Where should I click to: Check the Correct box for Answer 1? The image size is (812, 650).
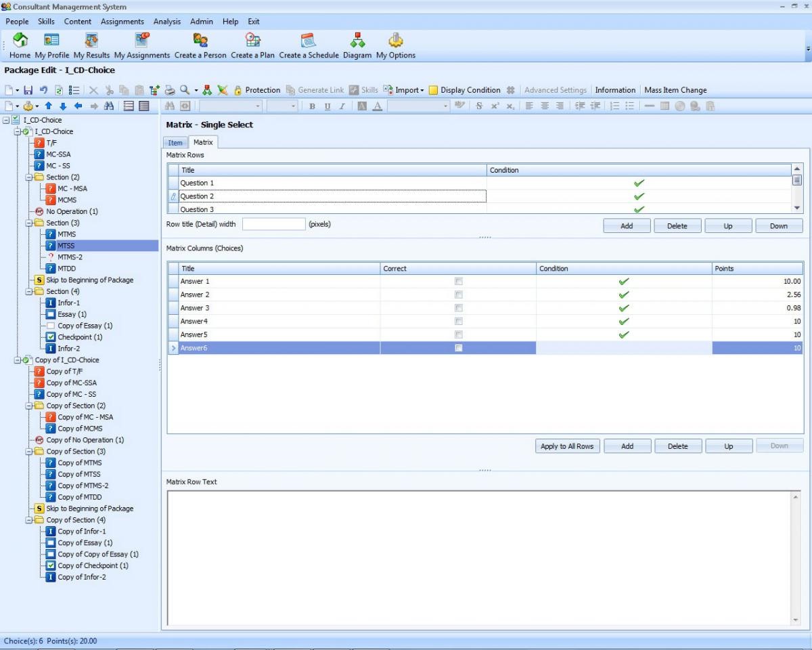459,281
